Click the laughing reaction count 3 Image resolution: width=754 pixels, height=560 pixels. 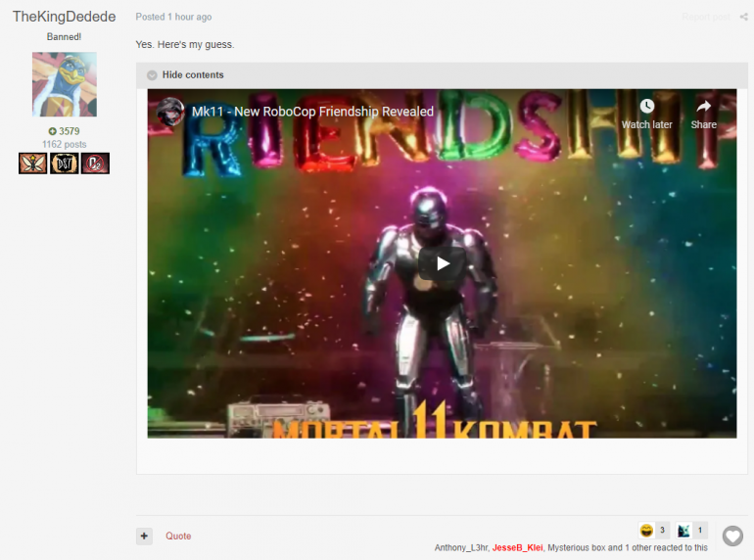click(662, 531)
